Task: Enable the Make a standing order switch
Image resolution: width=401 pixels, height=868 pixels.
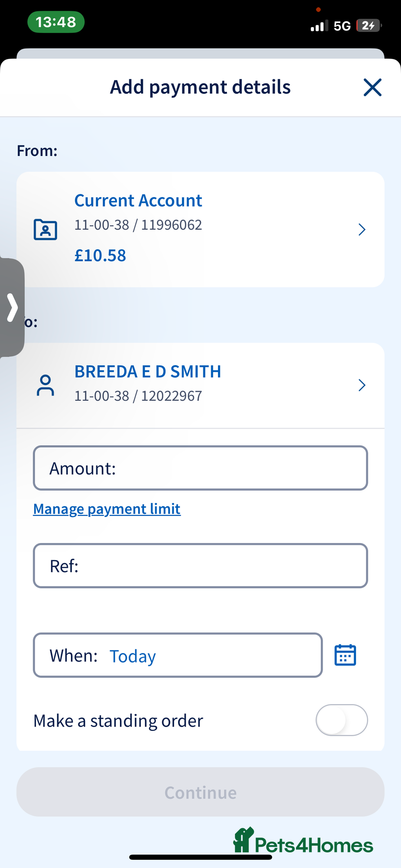Action: point(342,720)
